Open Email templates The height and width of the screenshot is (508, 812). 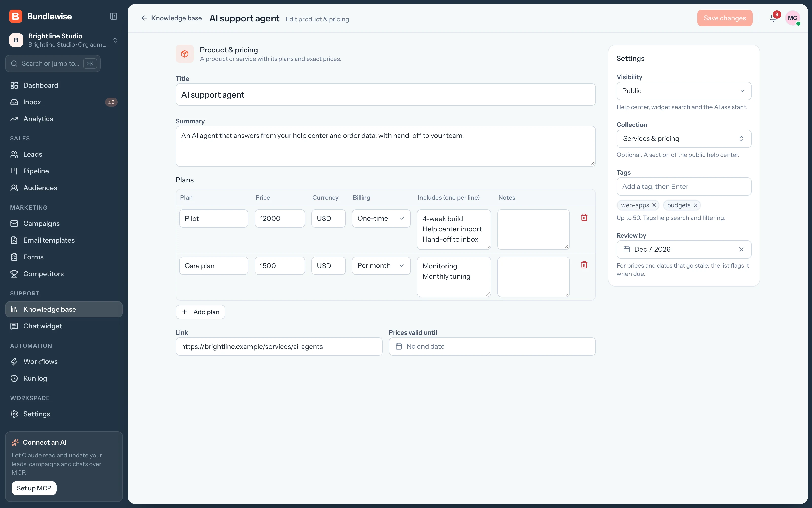pyautogui.click(x=64, y=241)
